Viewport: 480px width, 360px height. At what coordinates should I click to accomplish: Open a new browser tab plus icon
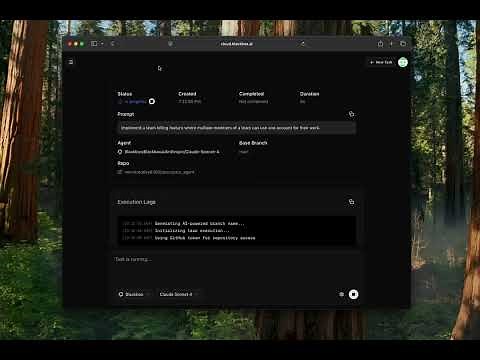pos(391,44)
